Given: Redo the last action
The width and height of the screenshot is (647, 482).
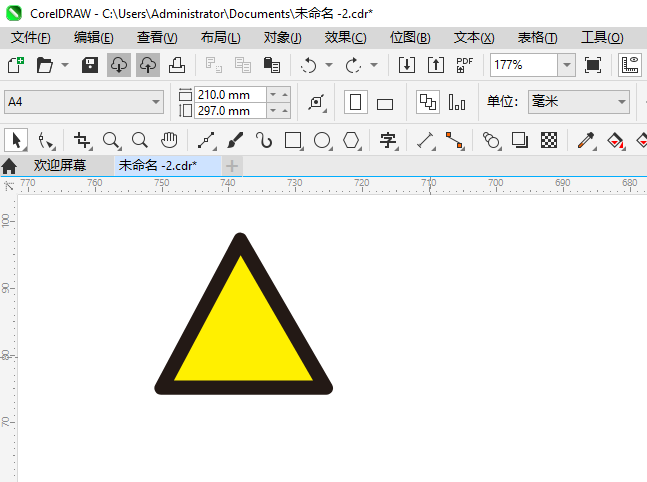Looking at the screenshot, I should (354, 65).
